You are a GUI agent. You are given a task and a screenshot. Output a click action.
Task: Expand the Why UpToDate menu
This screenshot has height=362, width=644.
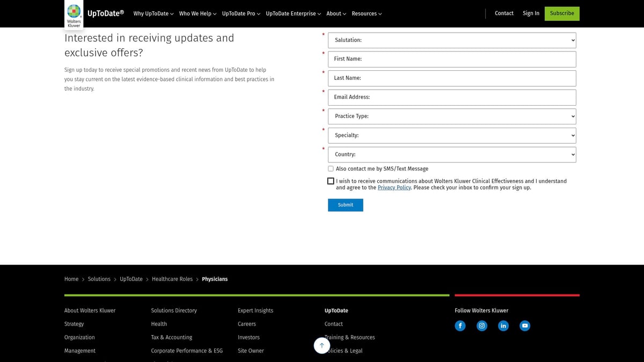(153, 14)
